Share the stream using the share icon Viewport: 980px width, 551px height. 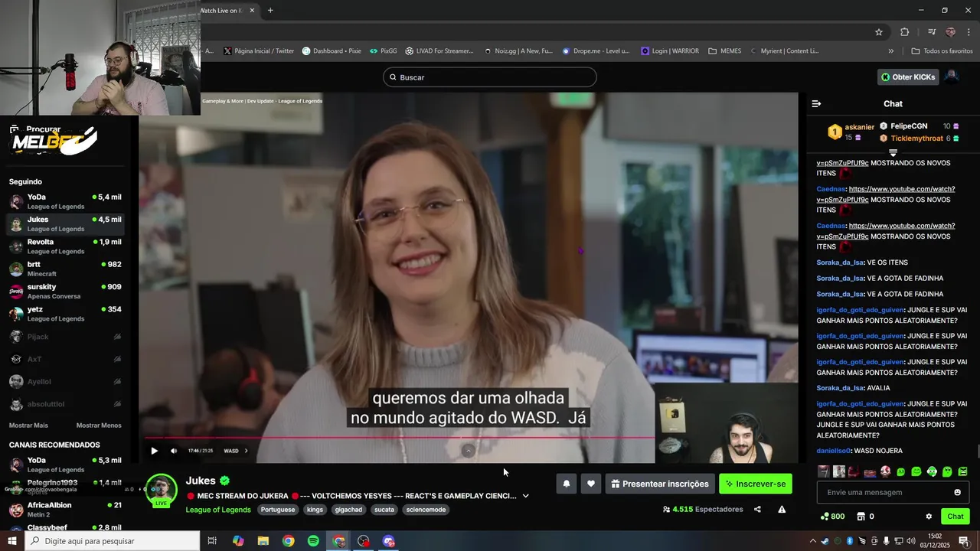coord(757,509)
